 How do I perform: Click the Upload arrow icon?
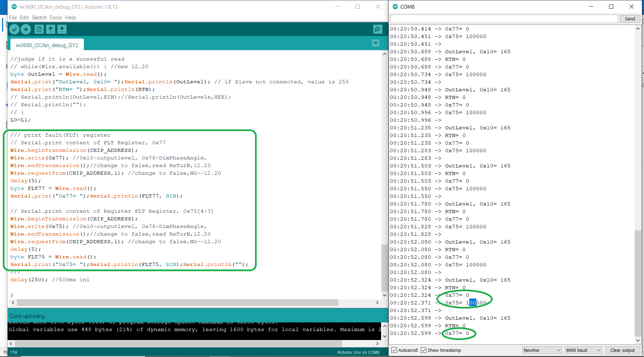[x=26, y=29]
